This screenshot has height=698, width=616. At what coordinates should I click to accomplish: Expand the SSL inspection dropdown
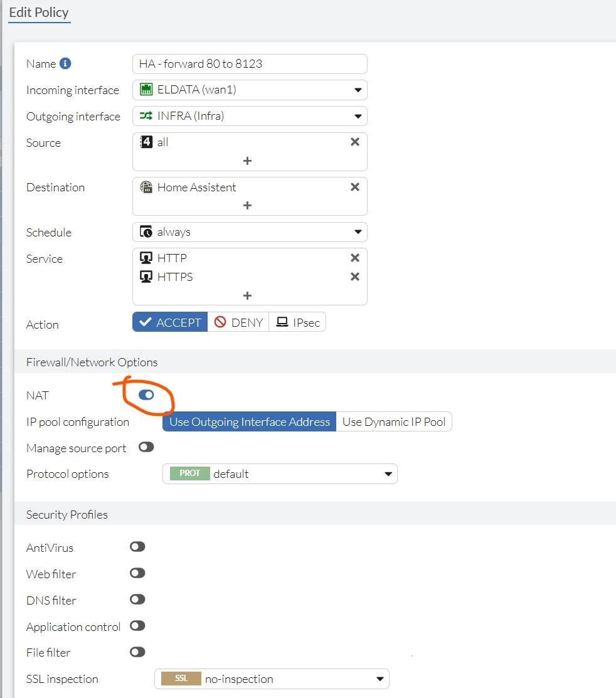(x=272, y=679)
